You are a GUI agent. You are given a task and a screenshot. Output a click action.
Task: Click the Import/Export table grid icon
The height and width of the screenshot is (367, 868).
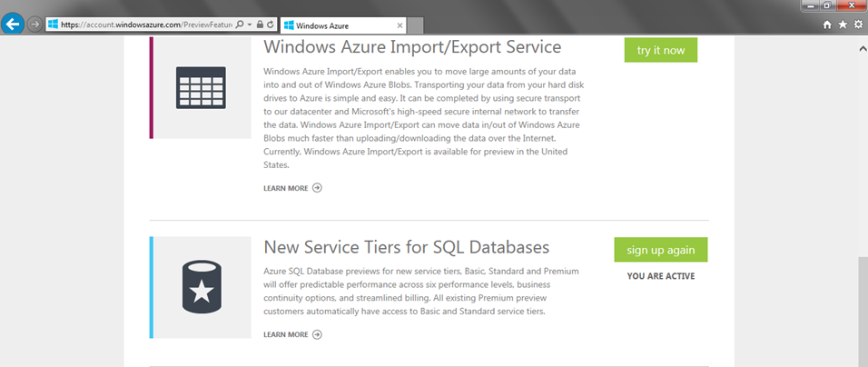[201, 88]
